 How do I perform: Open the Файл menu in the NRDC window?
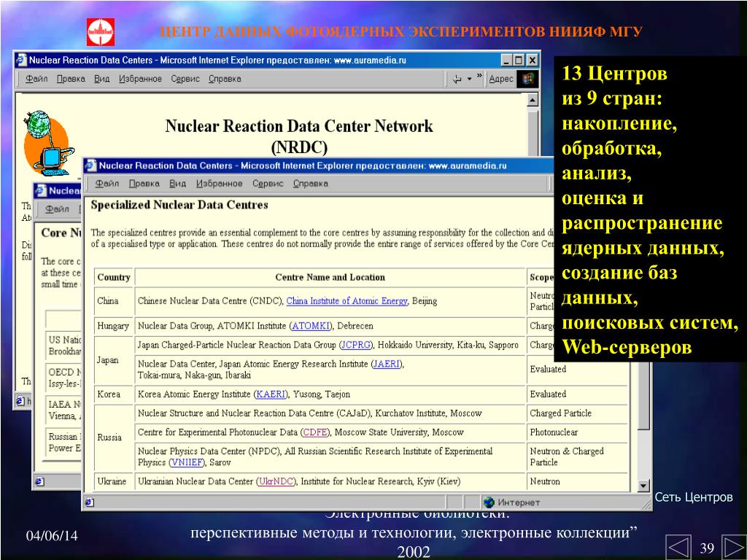pos(36,79)
